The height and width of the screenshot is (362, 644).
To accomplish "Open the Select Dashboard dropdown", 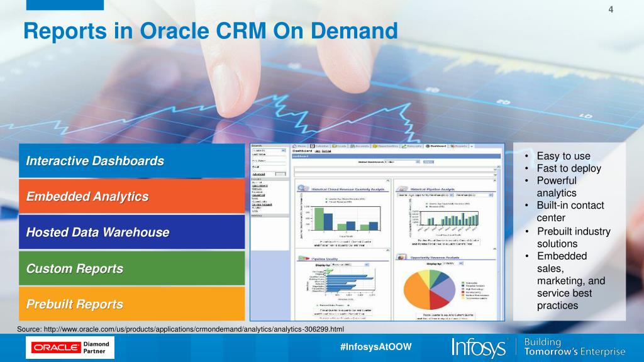I will tap(402, 162).
